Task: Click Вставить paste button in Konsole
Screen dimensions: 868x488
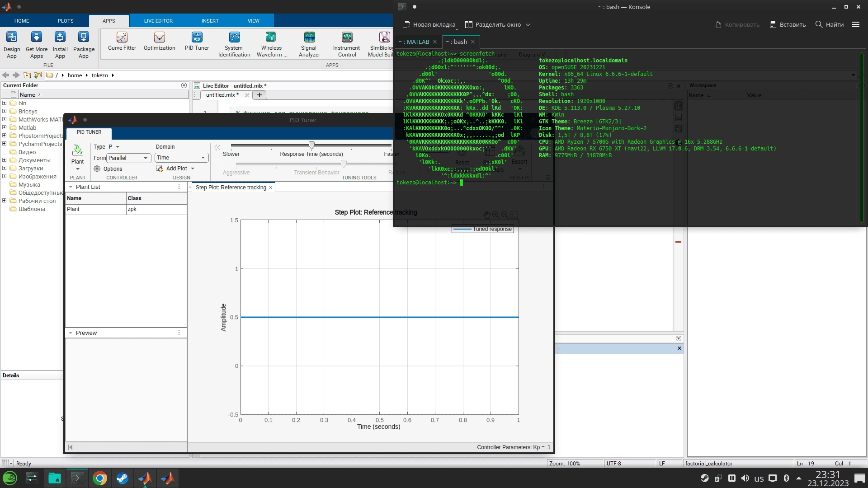Action: coord(788,24)
